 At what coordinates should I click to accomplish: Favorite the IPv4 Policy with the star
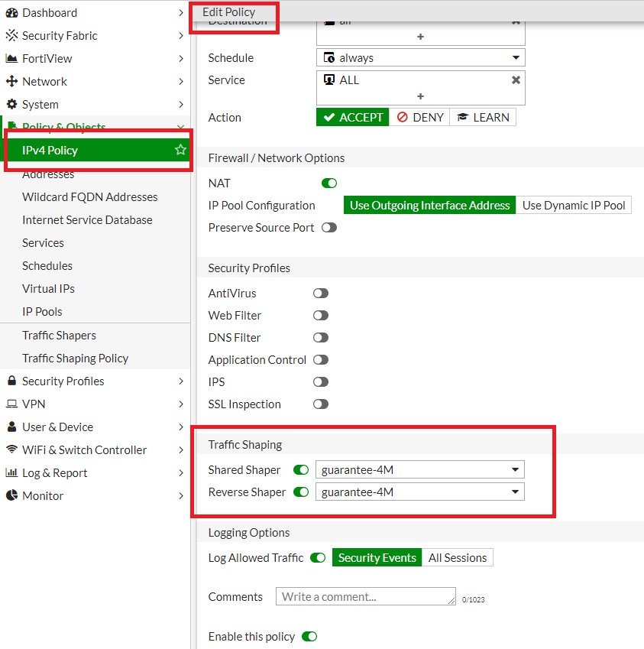(x=180, y=149)
